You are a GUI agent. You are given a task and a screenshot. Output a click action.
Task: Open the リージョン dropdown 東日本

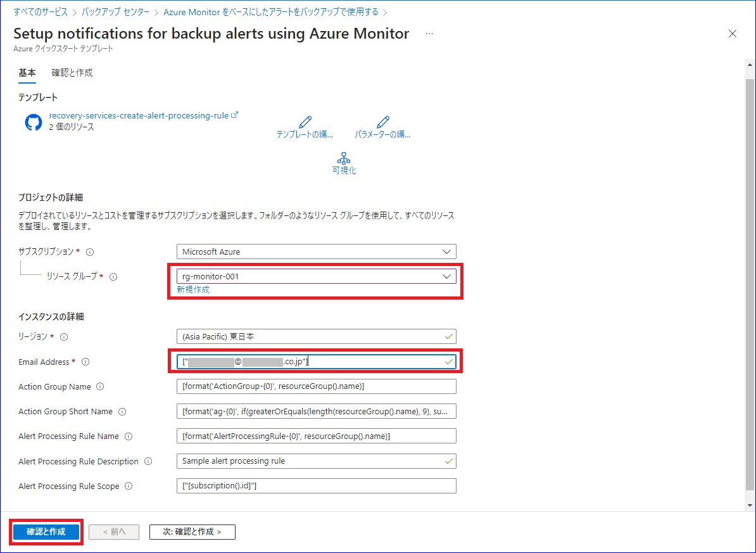coord(317,336)
